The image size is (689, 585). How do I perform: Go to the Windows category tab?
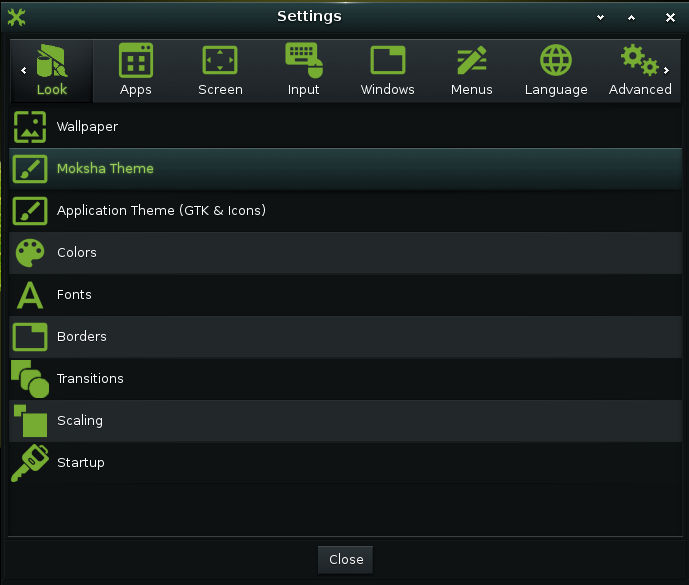[x=388, y=70]
